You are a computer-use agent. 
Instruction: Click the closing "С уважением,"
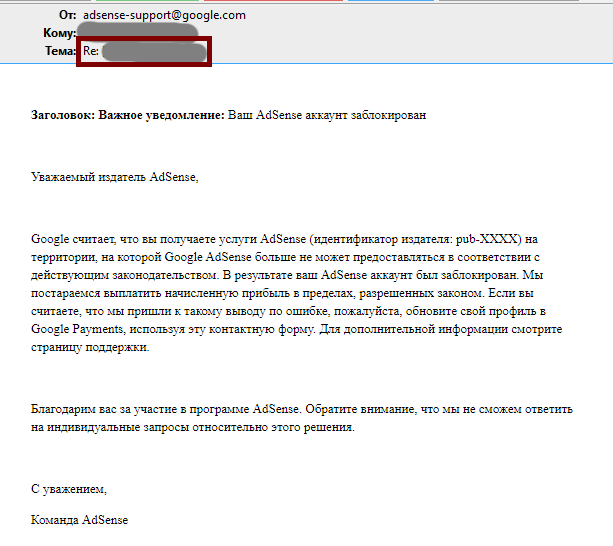click(69, 489)
